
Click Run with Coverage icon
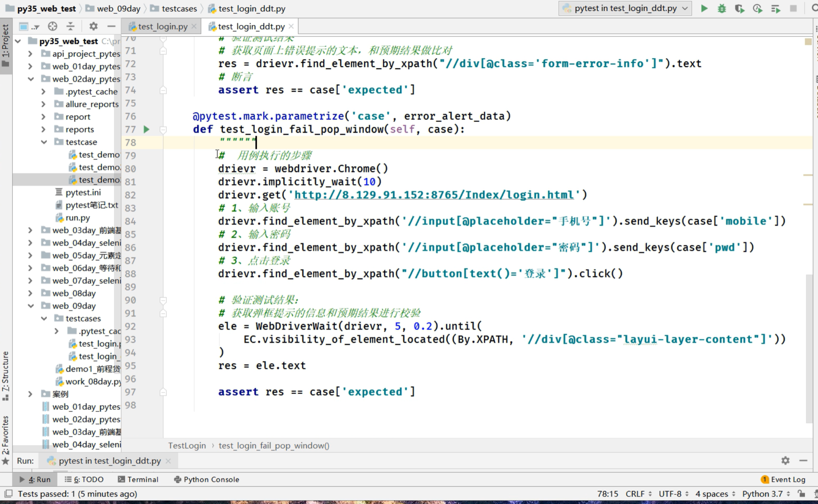739,8
